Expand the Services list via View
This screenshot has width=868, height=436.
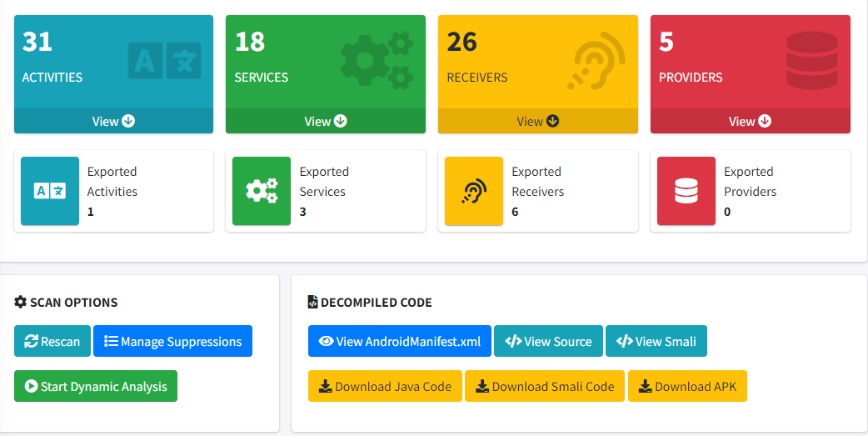coord(326,121)
